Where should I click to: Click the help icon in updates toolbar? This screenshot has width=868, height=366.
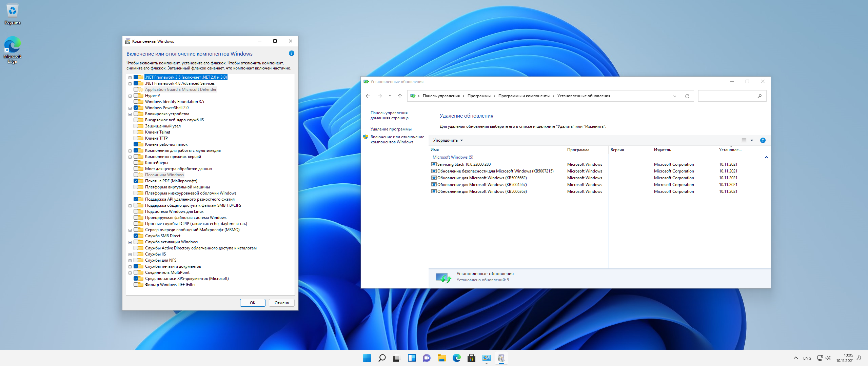coord(763,140)
